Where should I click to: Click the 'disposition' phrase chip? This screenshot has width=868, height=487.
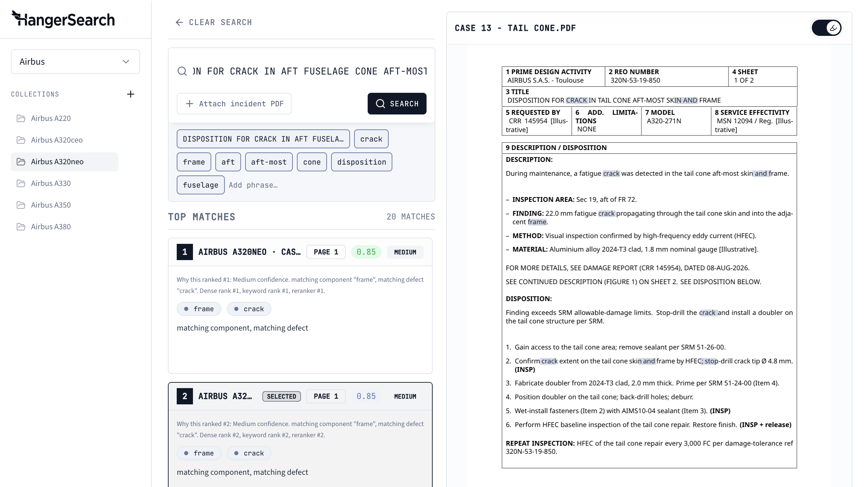coord(362,162)
